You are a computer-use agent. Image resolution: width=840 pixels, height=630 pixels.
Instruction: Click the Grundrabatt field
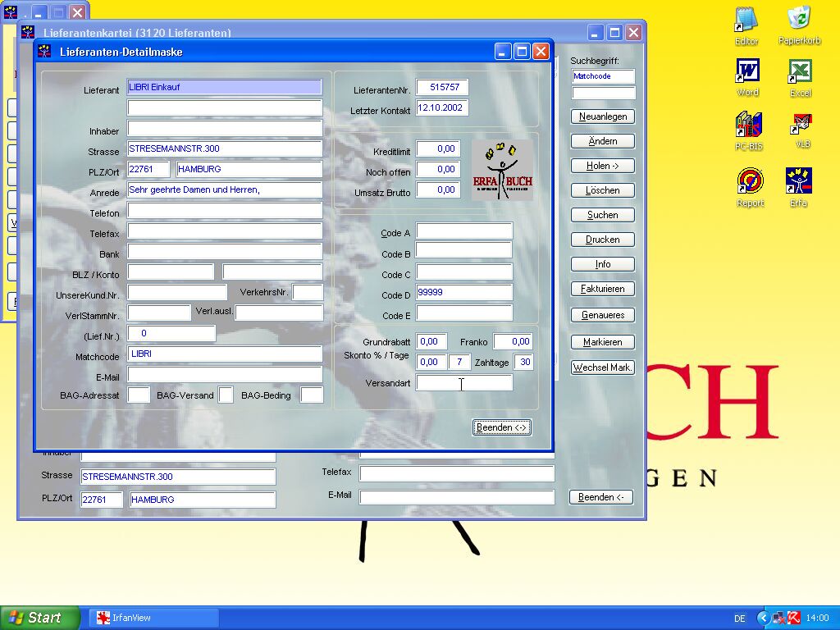click(431, 342)
